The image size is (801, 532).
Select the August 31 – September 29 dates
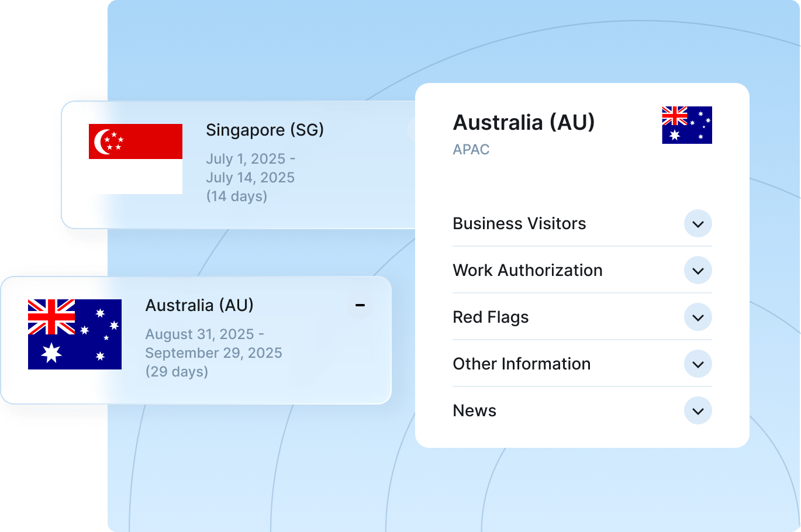[213, 344]
